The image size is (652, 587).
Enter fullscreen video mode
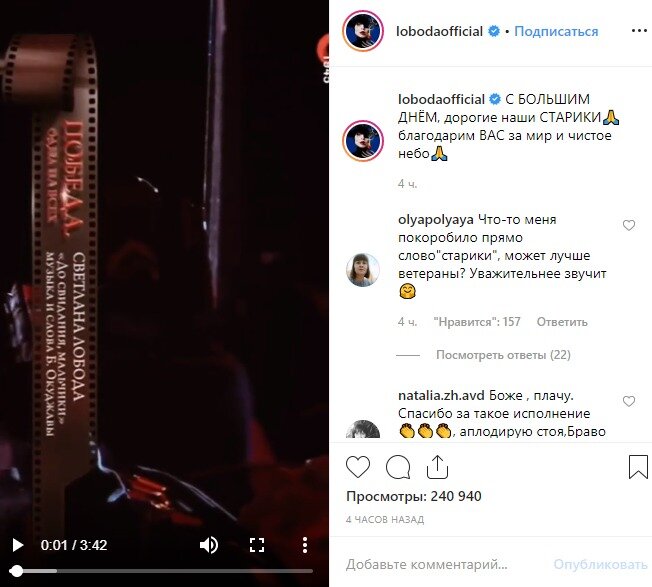(x=257, y=545)
